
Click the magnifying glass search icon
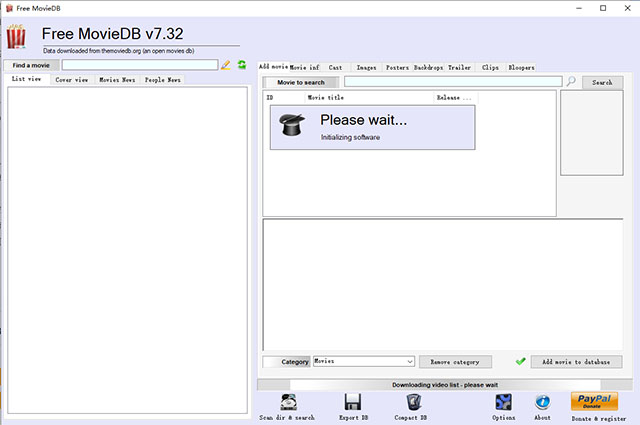571,81
